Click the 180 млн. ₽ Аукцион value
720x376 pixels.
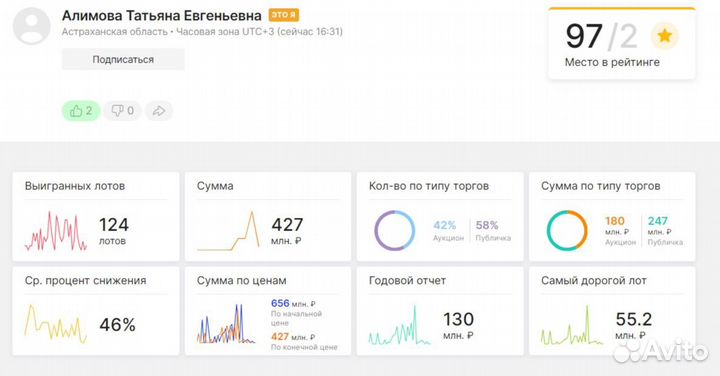tap(620, 231)
